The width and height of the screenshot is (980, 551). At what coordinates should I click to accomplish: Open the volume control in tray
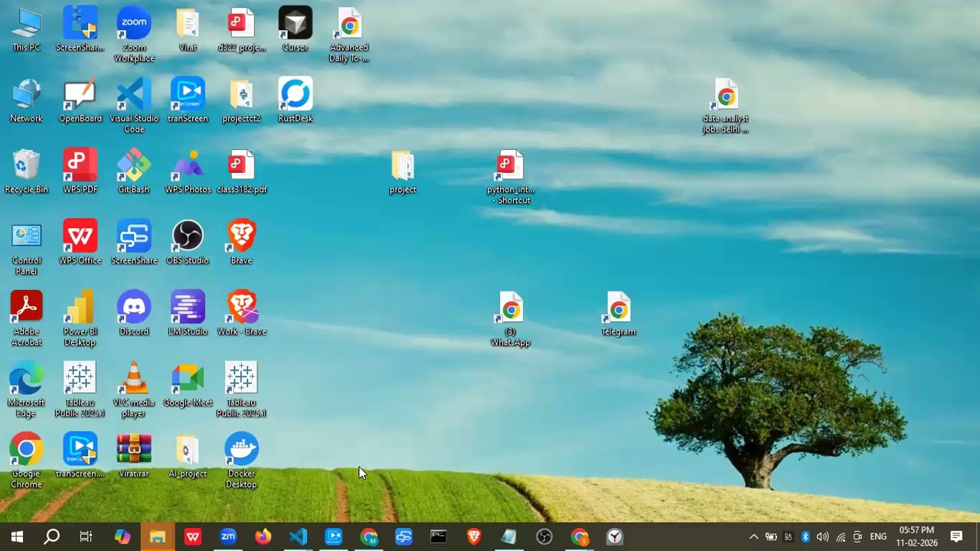coord(822,536)
